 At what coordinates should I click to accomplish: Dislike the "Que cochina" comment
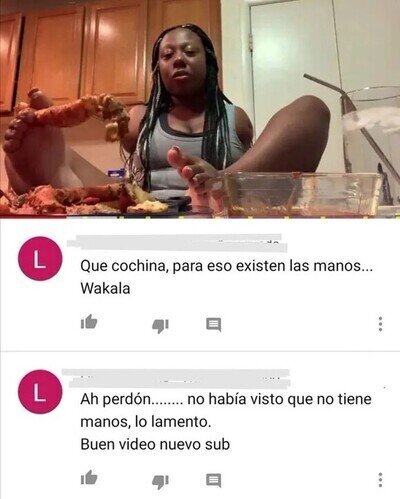(x=160, y=325)
